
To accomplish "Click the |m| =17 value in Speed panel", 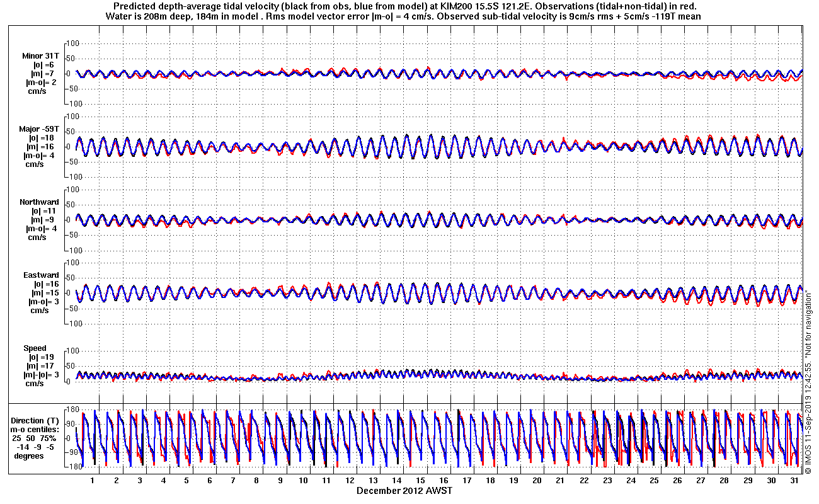I will click(x=42, y=366).
